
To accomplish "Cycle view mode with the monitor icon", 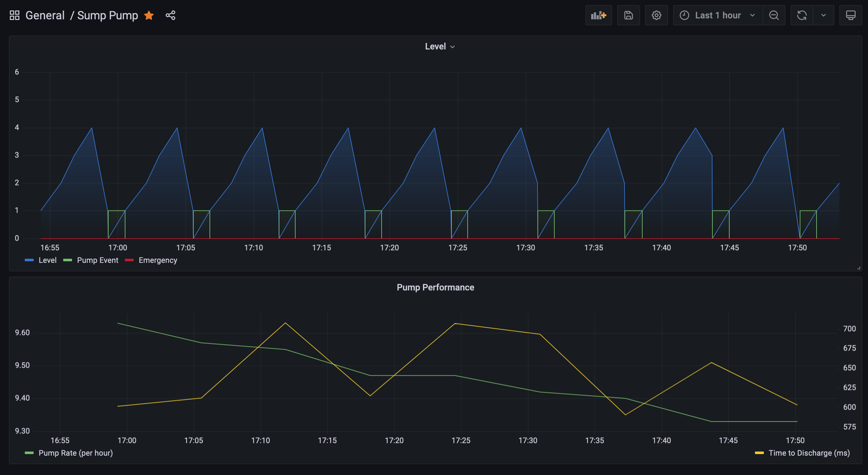I will point(851,15).
